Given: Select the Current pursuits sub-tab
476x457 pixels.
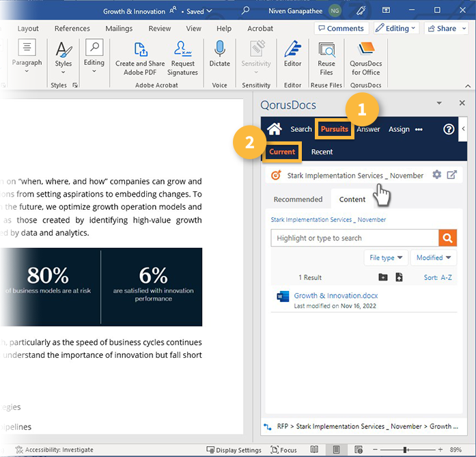Looking at the screenshot, I should point(282,152).
